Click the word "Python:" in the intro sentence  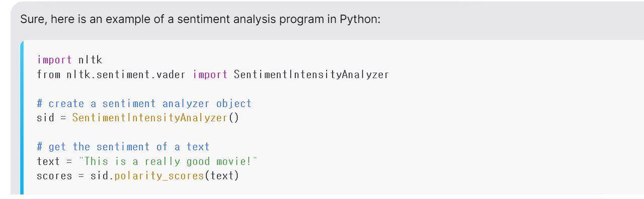360,20
